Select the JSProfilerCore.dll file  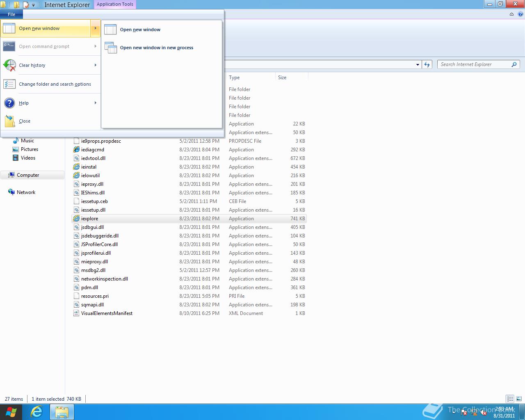(189, 244)
